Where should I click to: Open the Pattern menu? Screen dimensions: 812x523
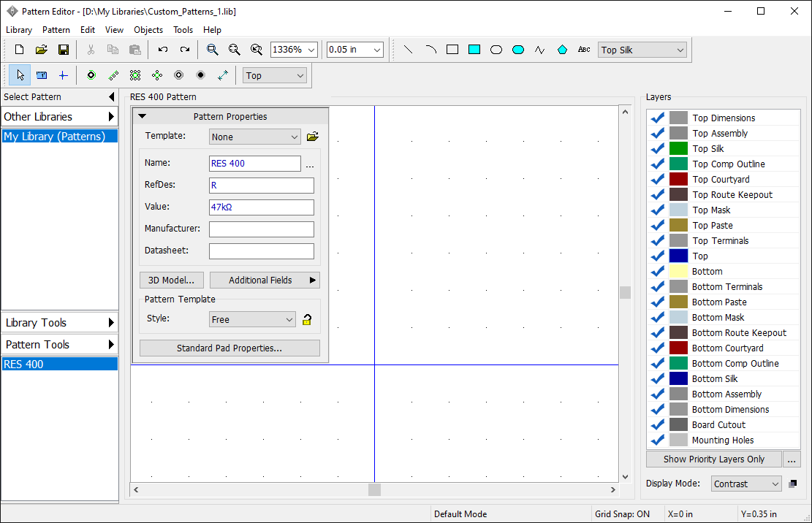[x=56, y=30]
